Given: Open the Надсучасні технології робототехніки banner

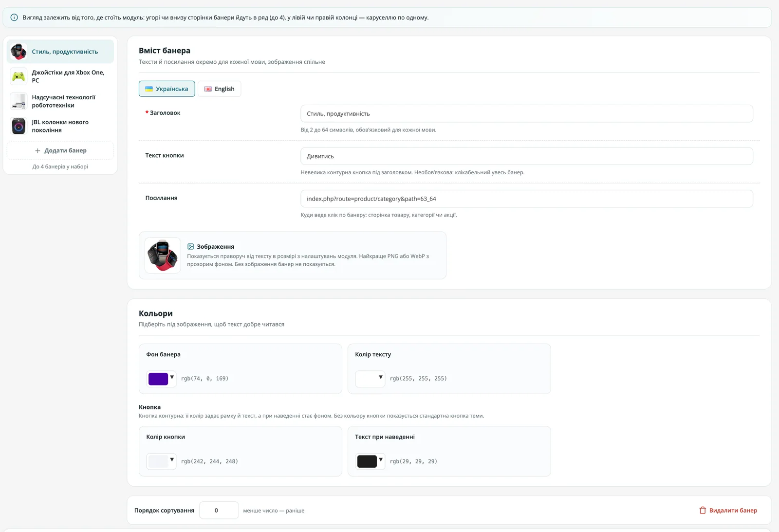Looking at the screenshot, I should point(60,101).
